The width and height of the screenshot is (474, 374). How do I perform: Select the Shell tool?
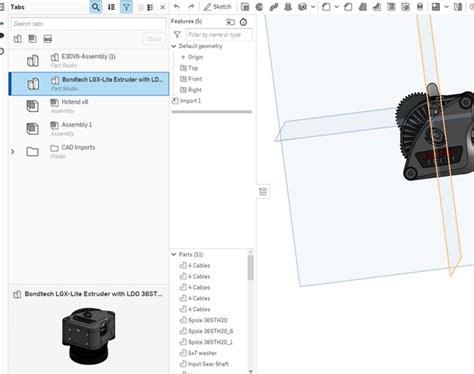click(x=391, y=7)
